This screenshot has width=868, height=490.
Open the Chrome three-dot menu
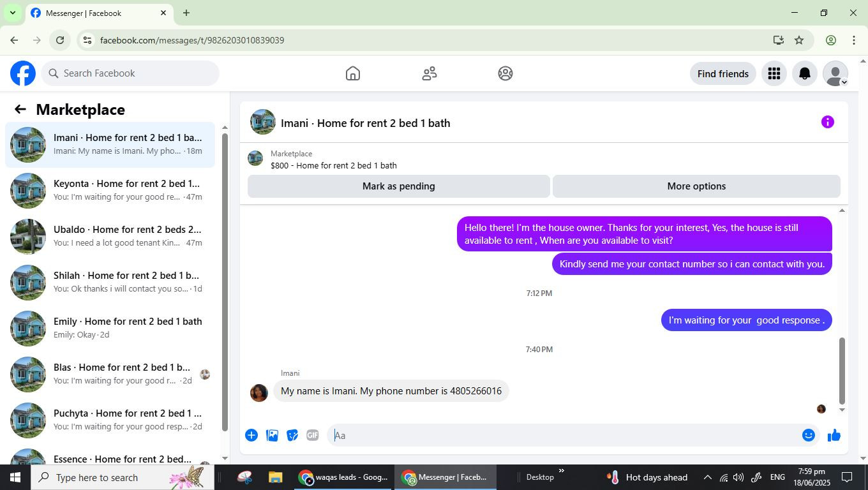[x=854, y=40]
